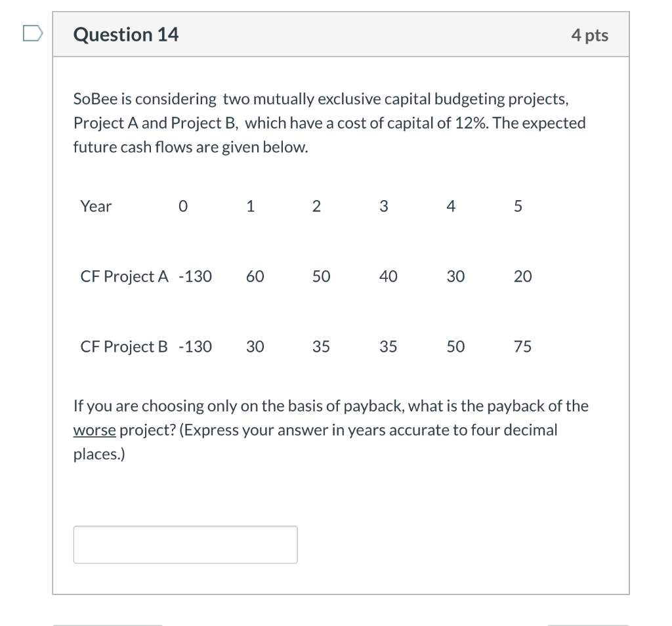The height and width of the screenshot is (626, 672).
Task: Click inside the answer input box
Action: 184,544
